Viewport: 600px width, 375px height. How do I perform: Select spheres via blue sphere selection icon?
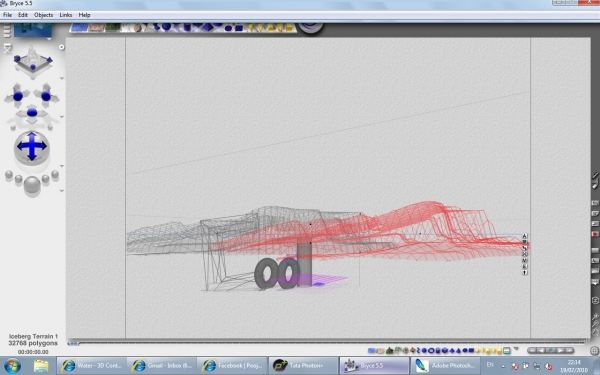[x=424, y=351]
